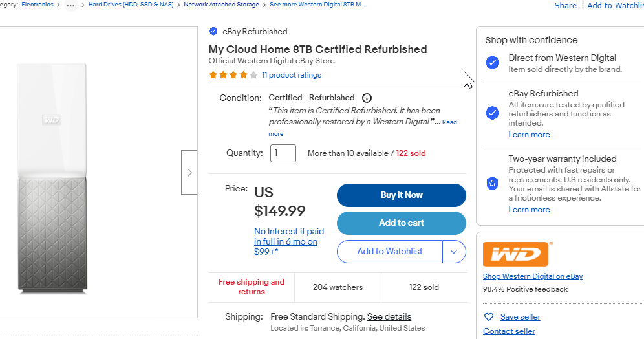Expand condition description with Read more
This screenshot has width=644, height=339.
click(x=449, y=122)
